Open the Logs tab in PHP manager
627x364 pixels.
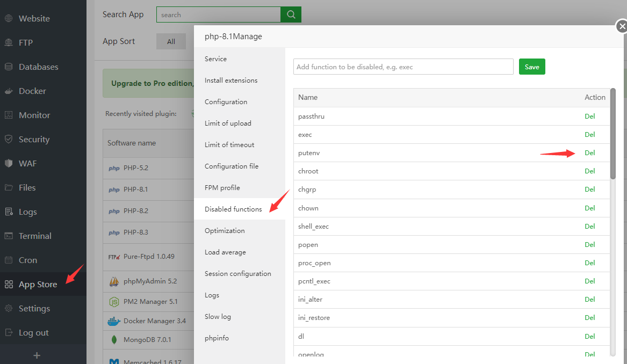240,295
